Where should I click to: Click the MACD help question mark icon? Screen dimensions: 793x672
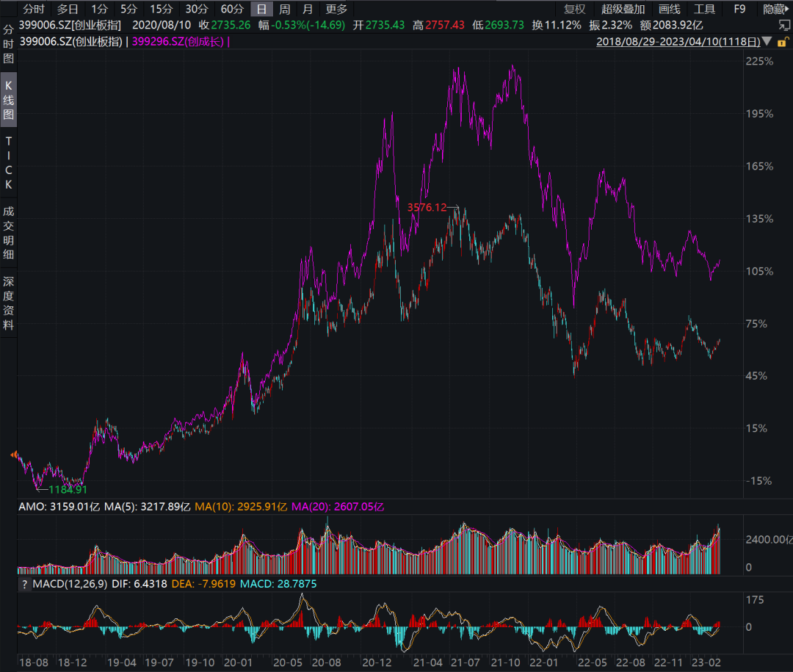coord(23,584)
